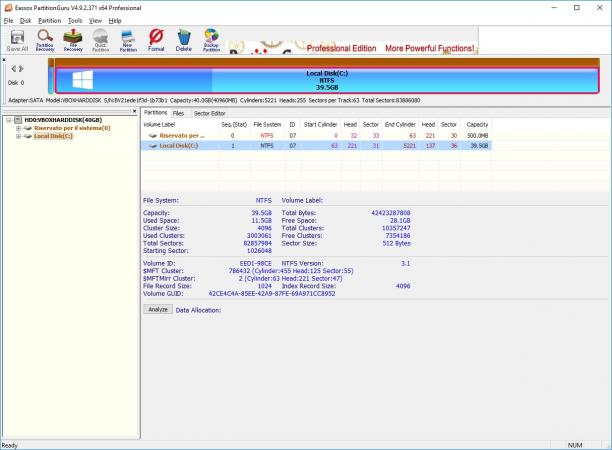Open the File menu
The image size is (612, 450).
[x=9, y=21]
